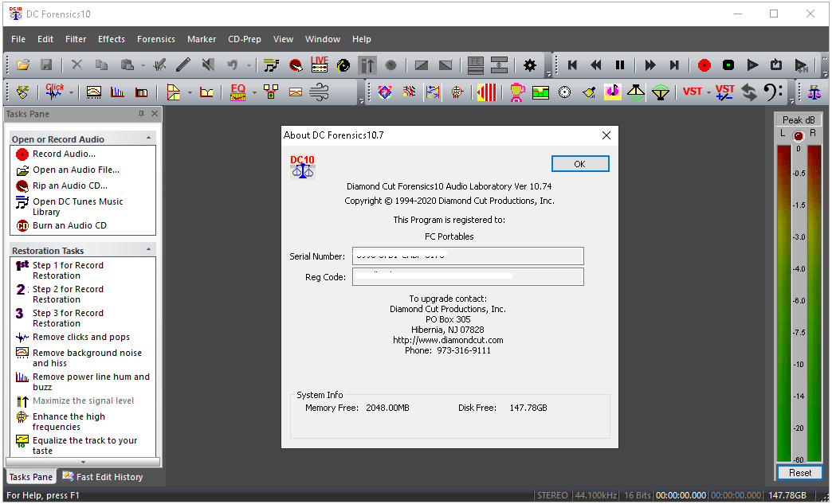
Task: Click the mute speaker icon
Action: coord(208,65)
